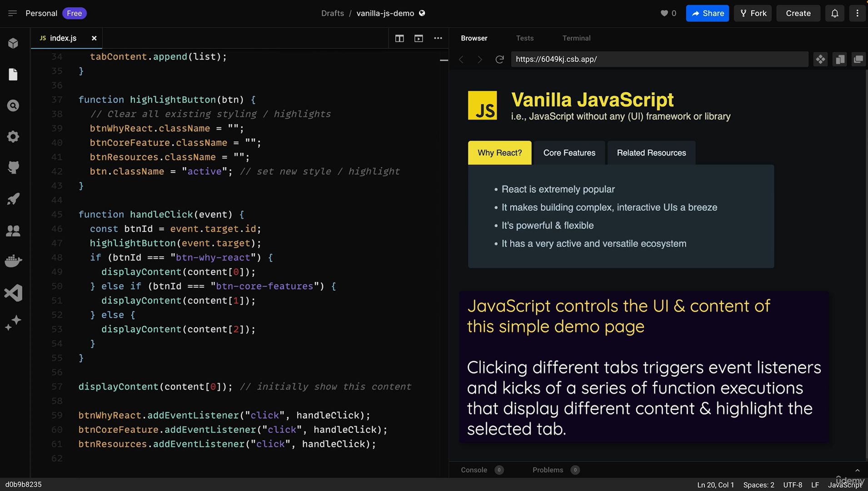Click the JS logo in the preview
The image size is (868, 491).
click(x=482, y=105)
